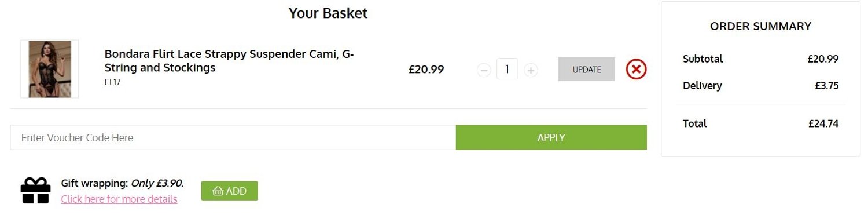Select the Subtotal row label
The height and width of the screenshot is (222, 868).
pos(703,59)
